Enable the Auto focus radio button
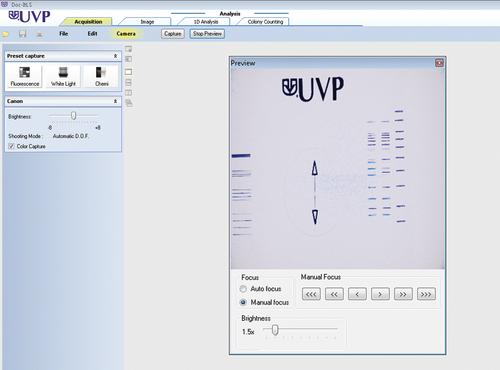 point(243,289)
